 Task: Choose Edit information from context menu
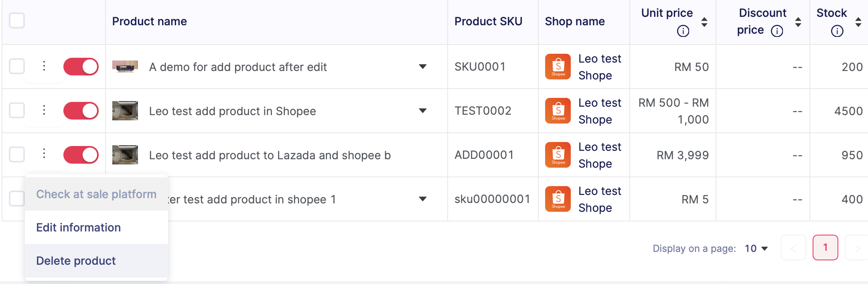pos(79,227)
